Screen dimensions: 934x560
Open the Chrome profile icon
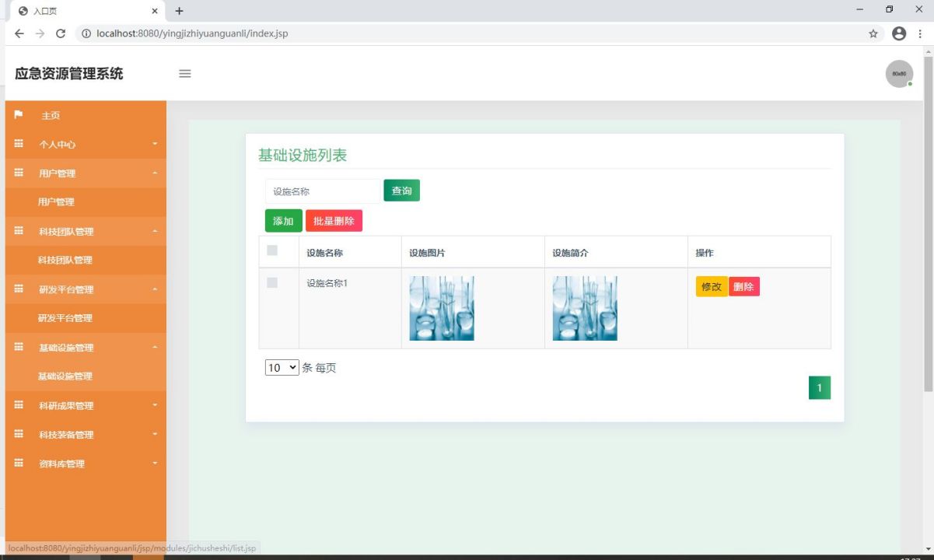(899, 33)
